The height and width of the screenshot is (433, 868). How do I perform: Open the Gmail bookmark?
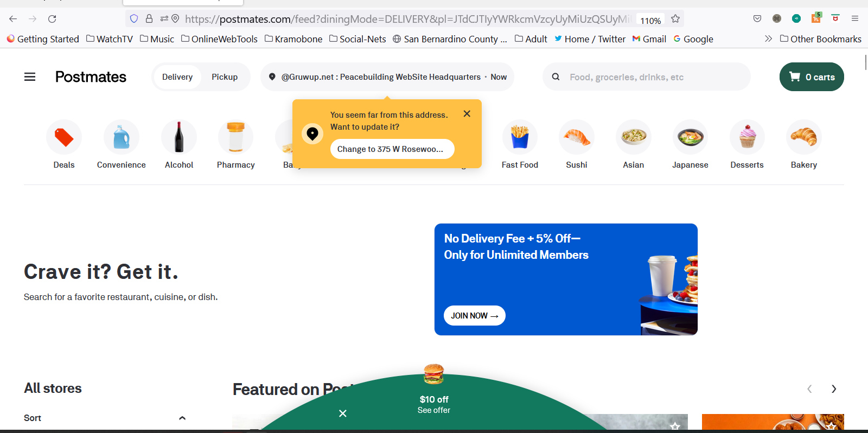click(x=649, y=39)
